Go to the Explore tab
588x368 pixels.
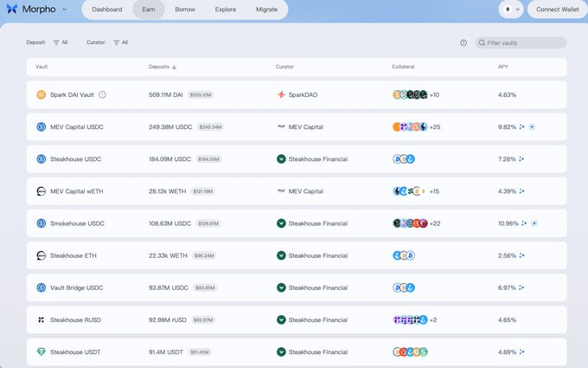pyautogui.click(x=226, y=10)
